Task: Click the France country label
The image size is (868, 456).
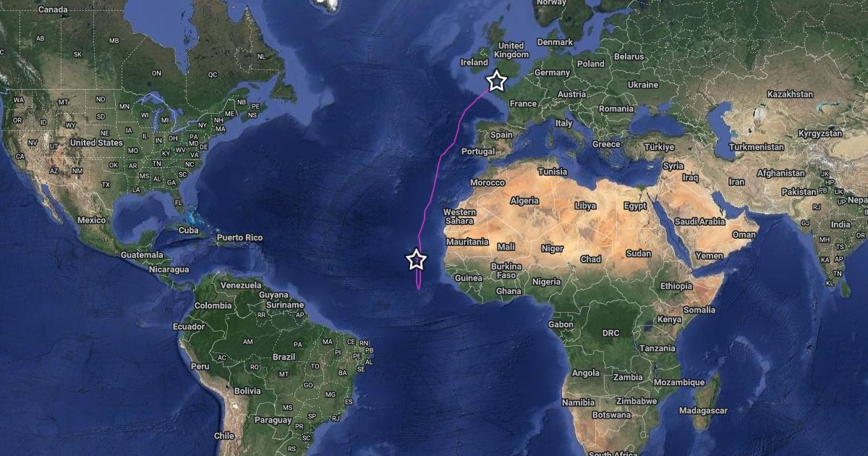Action: pyautogui.click(x=523, y=104)
